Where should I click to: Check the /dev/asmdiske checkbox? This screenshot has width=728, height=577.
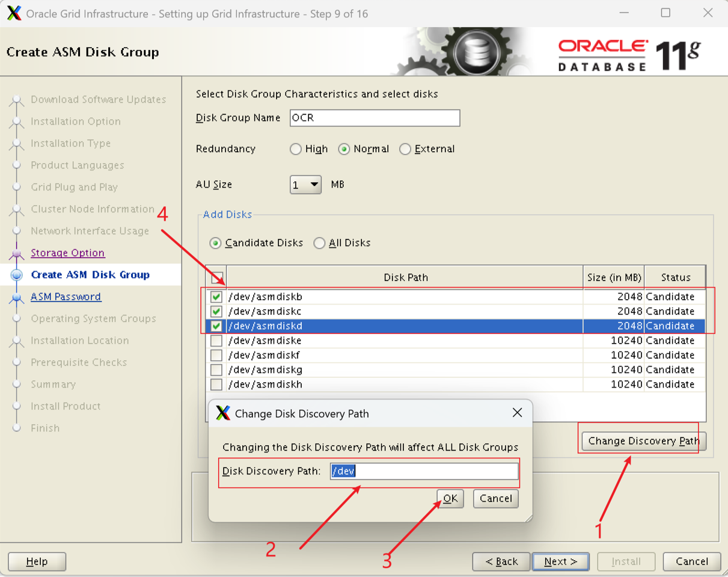[216, 341]
